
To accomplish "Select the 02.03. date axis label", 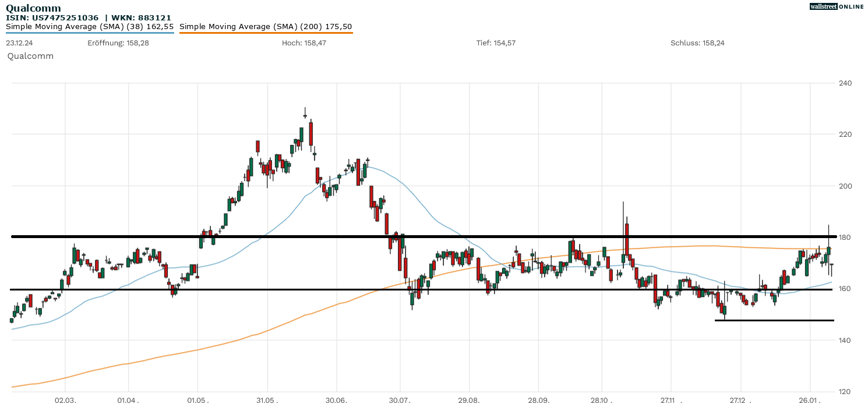I will (x=66, y=401).
